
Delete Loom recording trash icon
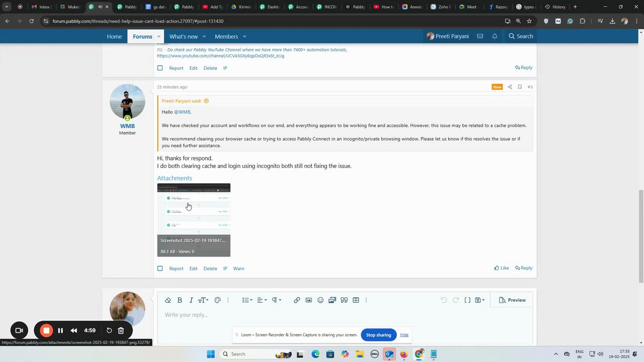[x=121, y=330]
